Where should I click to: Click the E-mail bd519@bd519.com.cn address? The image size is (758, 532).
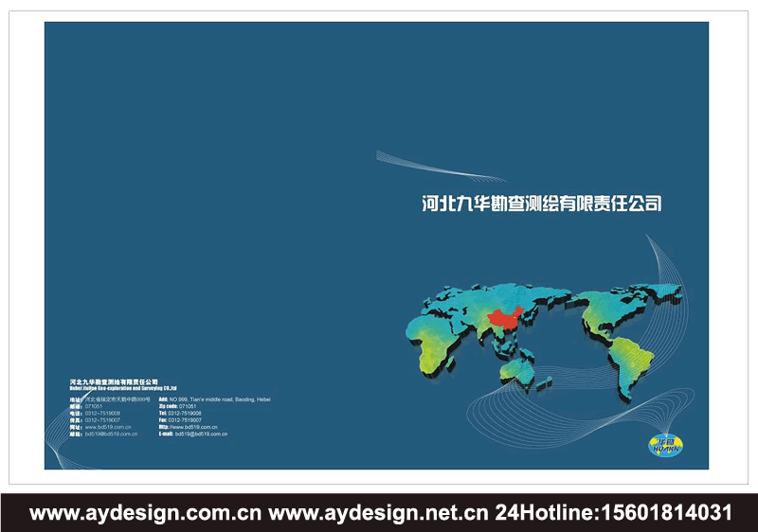click(193, 434)
